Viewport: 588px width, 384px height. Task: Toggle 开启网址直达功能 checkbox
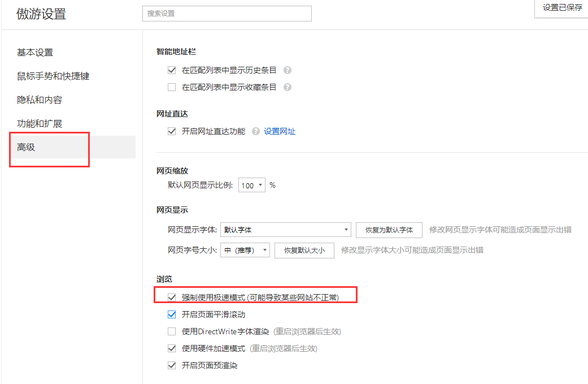[172, 132]
